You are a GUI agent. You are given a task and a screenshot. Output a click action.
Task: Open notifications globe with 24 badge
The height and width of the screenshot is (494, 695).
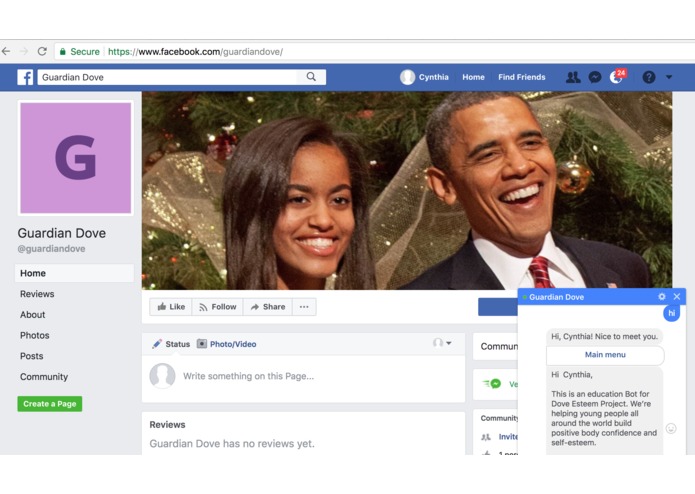pyautogui.click(x=617, y=77)
